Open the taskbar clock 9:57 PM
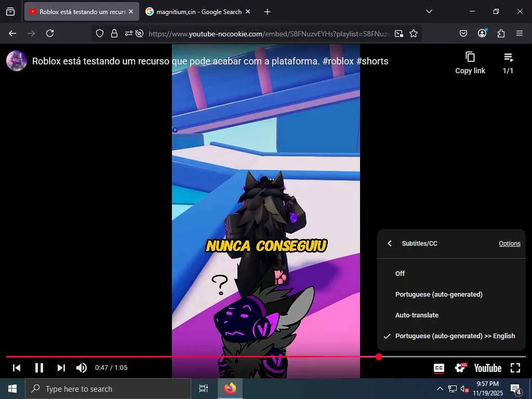The width and height of the screenshot is (532, 399). [487, 389]
